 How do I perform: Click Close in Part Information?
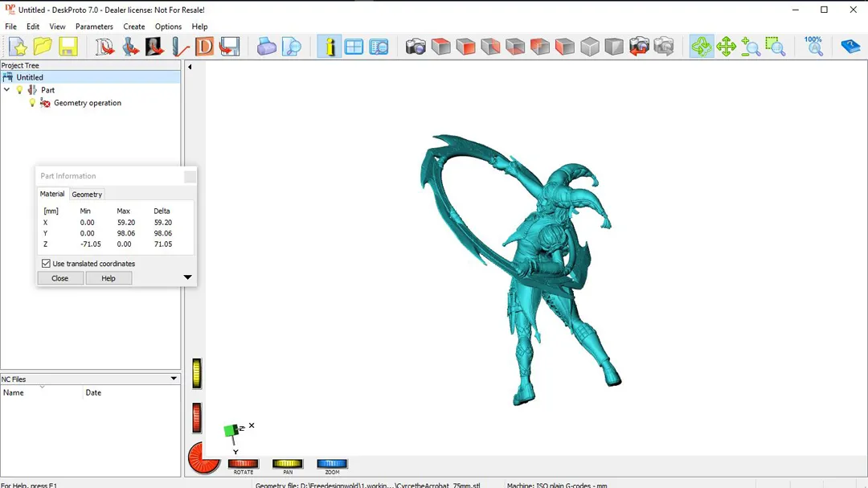click(x=59, y=278)
